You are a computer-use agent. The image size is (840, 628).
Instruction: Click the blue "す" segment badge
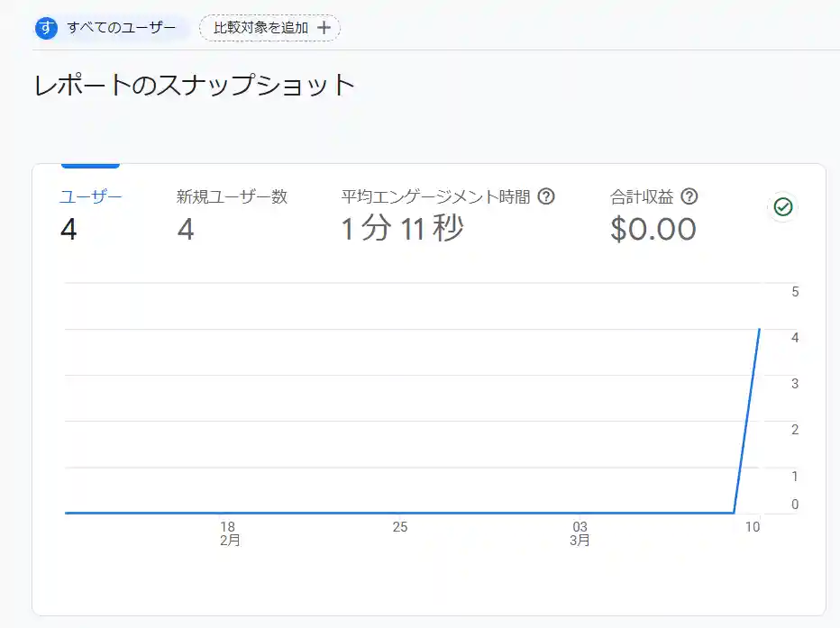pos(46,28)
